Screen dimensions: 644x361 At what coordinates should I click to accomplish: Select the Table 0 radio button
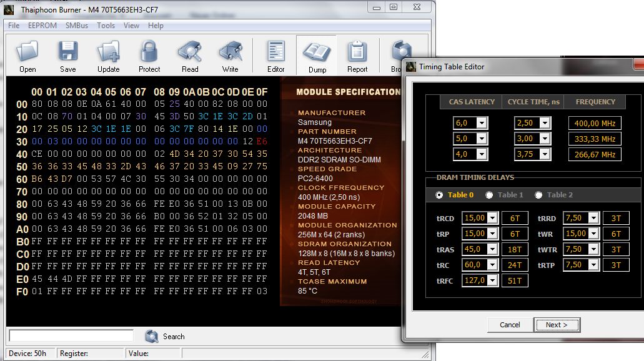[439, 195]
